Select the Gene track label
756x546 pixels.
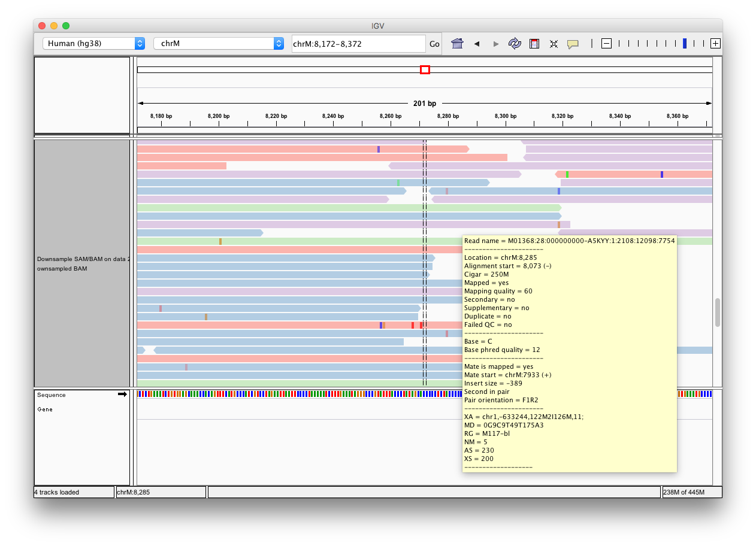[x=45, y=409]
